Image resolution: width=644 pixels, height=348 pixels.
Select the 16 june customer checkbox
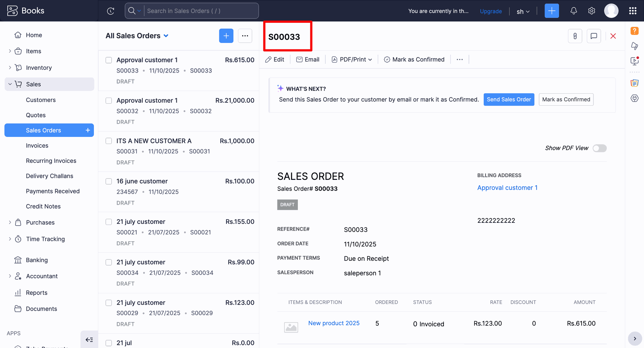tap(109, 181)
